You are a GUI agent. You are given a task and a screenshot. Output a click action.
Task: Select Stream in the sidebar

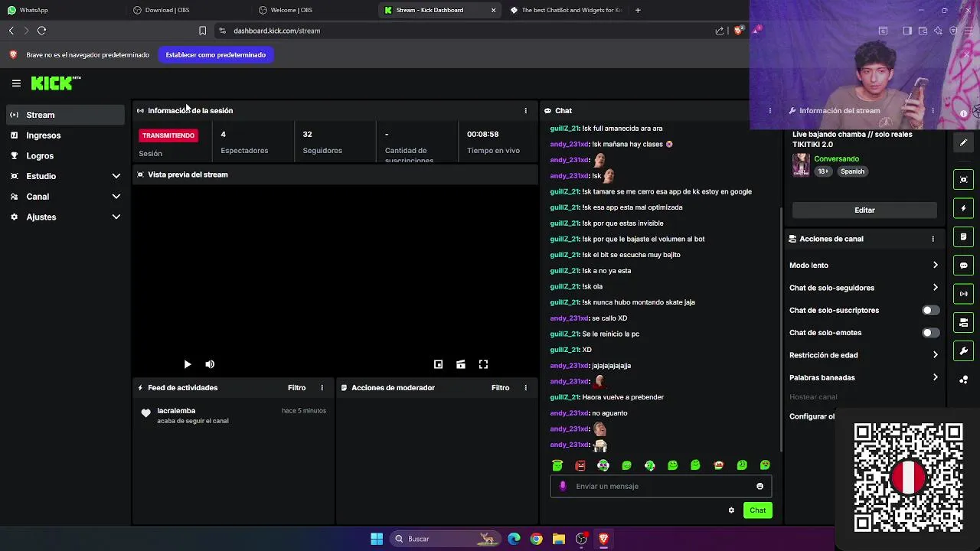65,115
